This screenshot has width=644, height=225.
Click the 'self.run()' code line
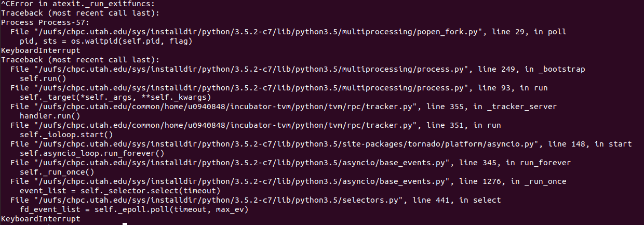coord(43,79)
